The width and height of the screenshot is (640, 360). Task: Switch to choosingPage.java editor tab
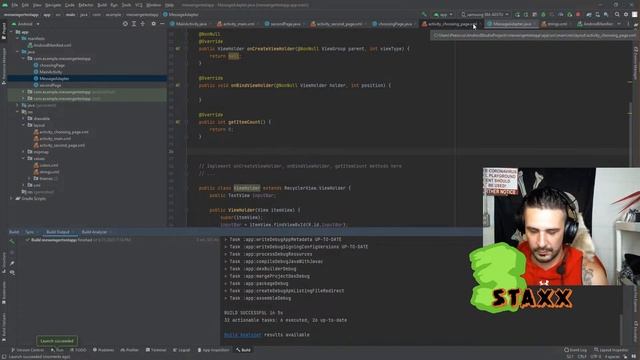tap(392, 24)
